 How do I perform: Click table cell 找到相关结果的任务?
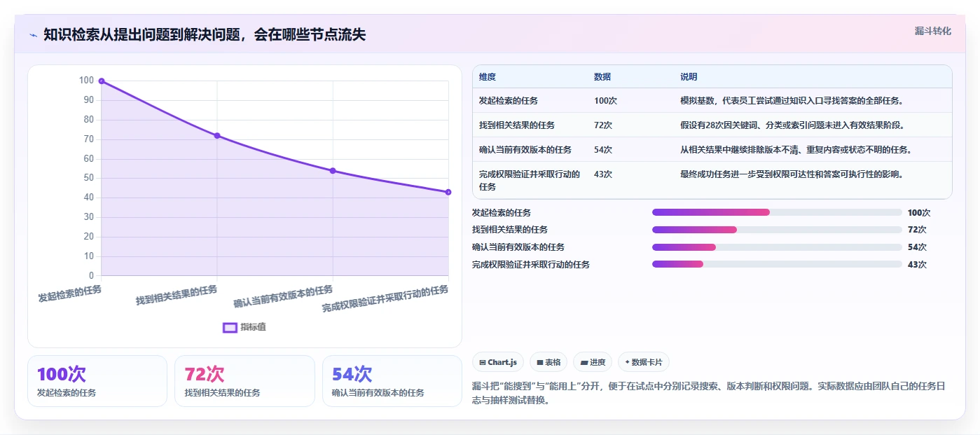click(x=517, y=125)
